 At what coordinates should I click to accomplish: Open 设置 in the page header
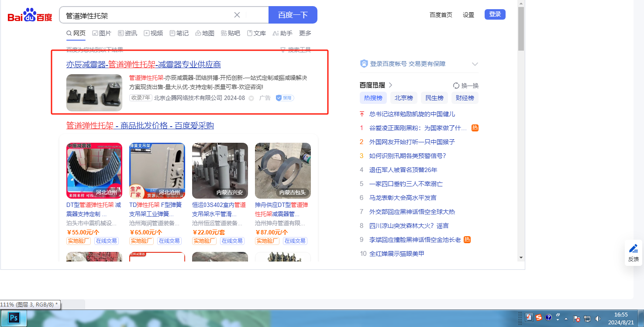coord(468,15)
